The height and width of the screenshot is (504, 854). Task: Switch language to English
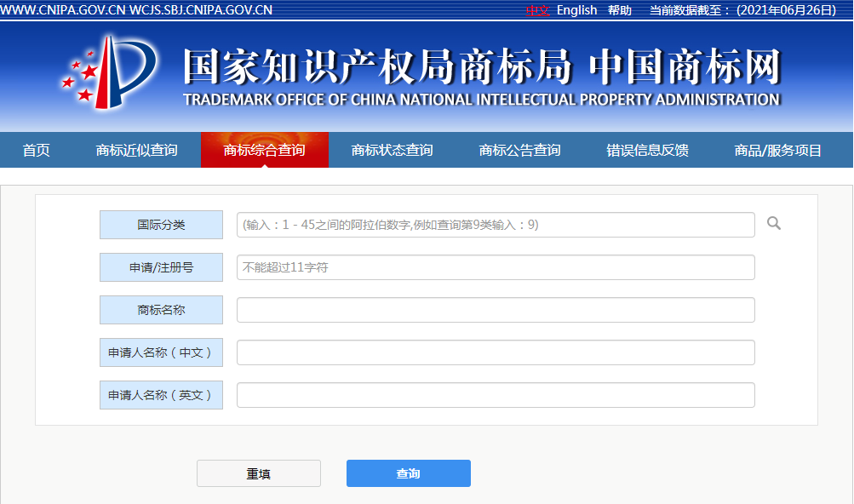pyautogui.click(x=576, y=10)
